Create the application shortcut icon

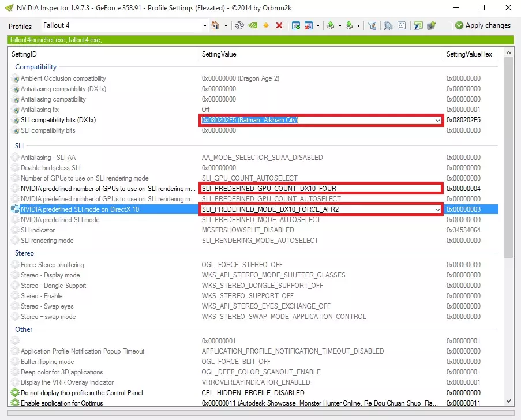coord(418,25)
